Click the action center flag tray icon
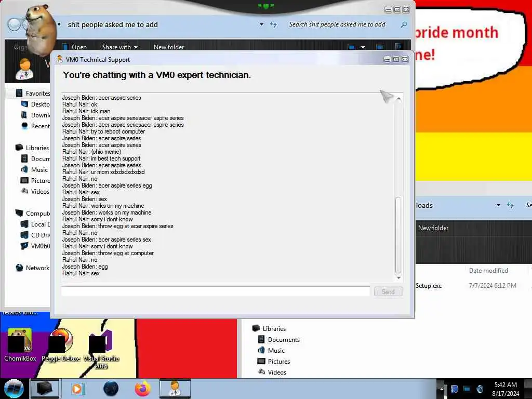 tap(454, 389)
